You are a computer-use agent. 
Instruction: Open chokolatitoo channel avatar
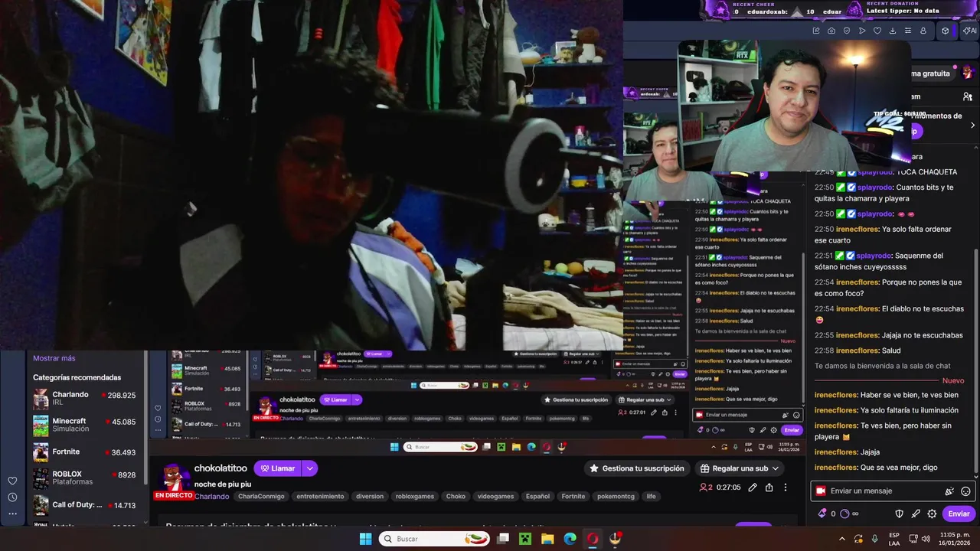pos(174,478)
